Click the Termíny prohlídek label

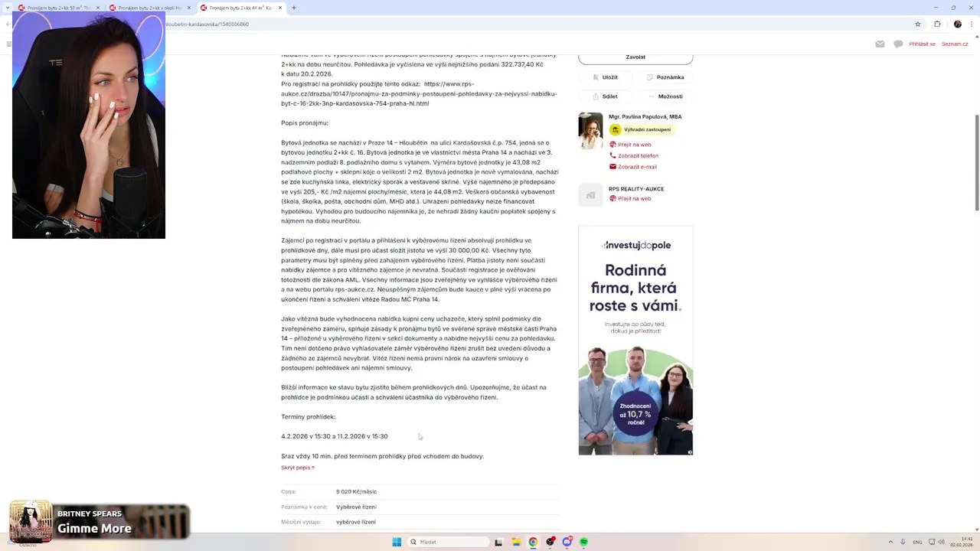click(308, 417)
